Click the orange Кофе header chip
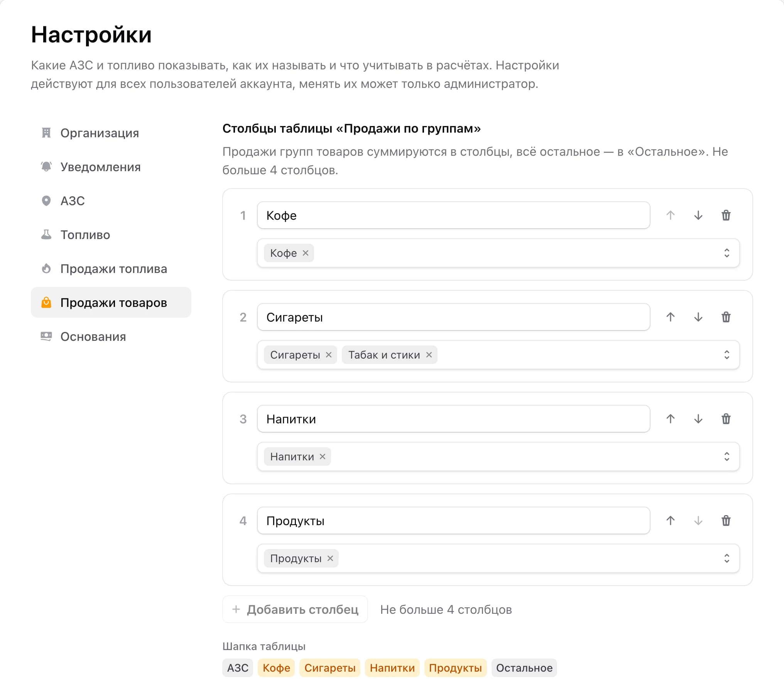This screenshot has height=694, width=784. (x=276, y=668)
